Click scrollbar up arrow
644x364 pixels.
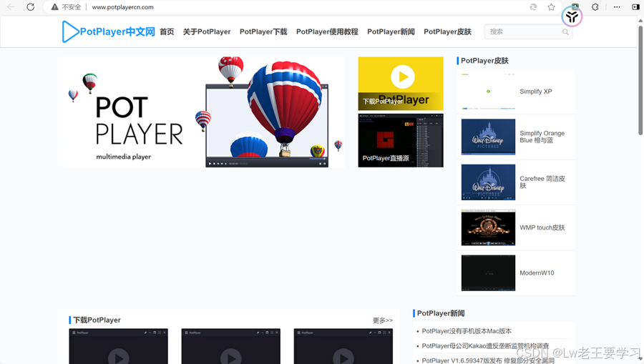(640, 20)
